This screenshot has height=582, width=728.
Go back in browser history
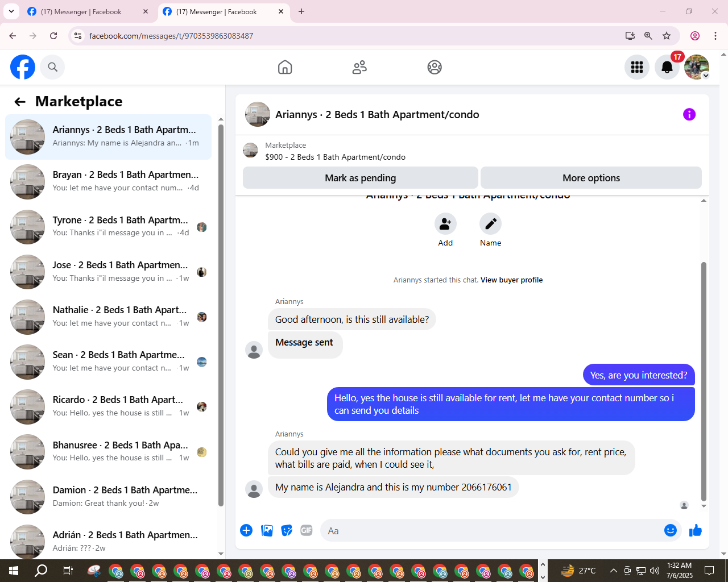[x=13, y=36]
